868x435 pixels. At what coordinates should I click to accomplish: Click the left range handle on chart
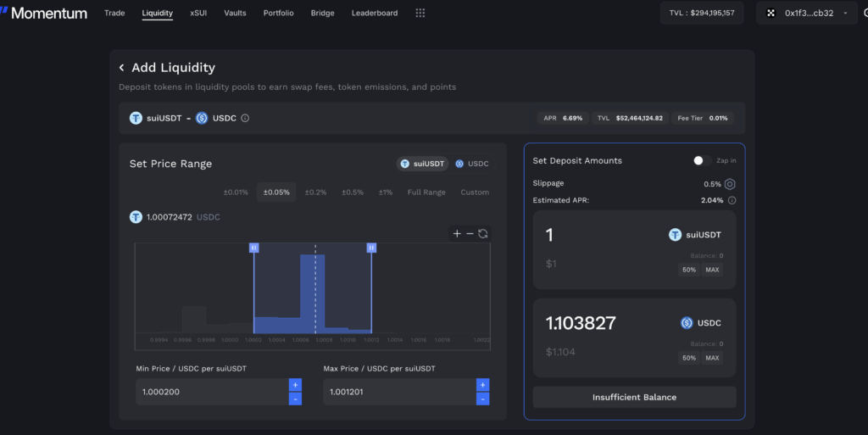pyautogui.click(x=253, y=248)
